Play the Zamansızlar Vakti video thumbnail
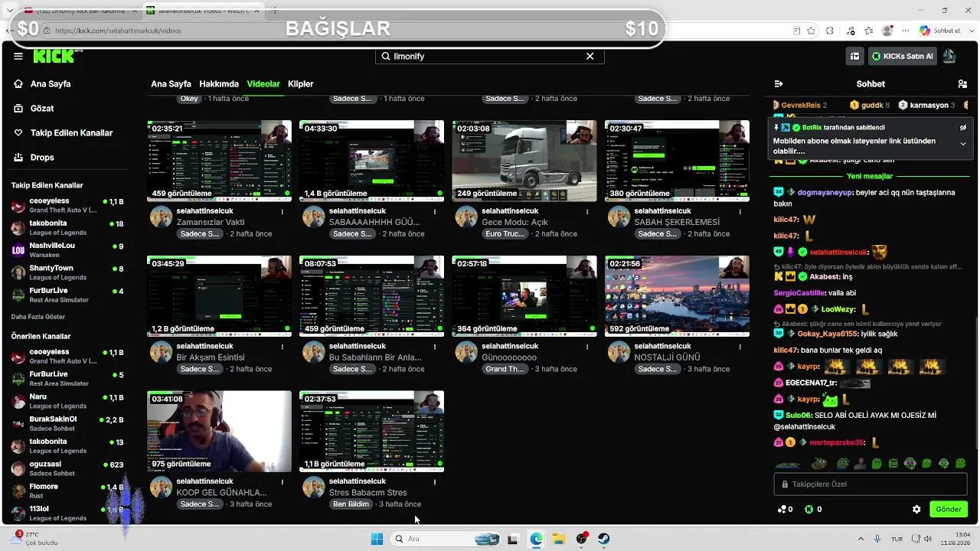 219,161
